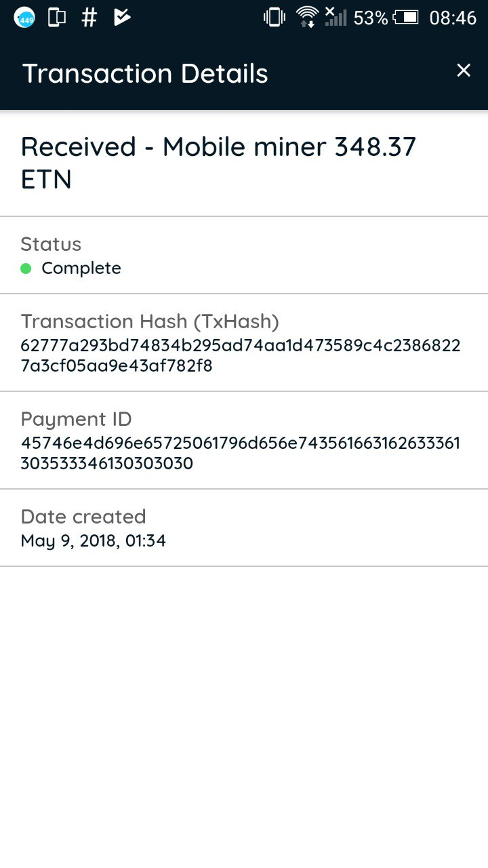488x868 pixels.
Task: Tap the Wi-Fi signal status icon
Action: coord(307,18)
